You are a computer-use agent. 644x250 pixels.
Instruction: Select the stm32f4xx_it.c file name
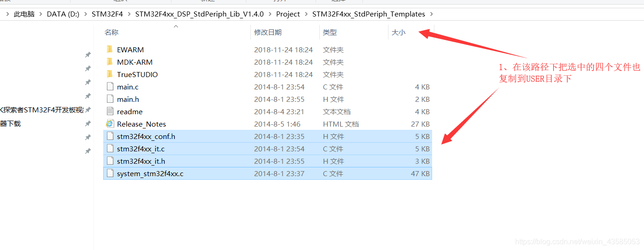point(141,149)
